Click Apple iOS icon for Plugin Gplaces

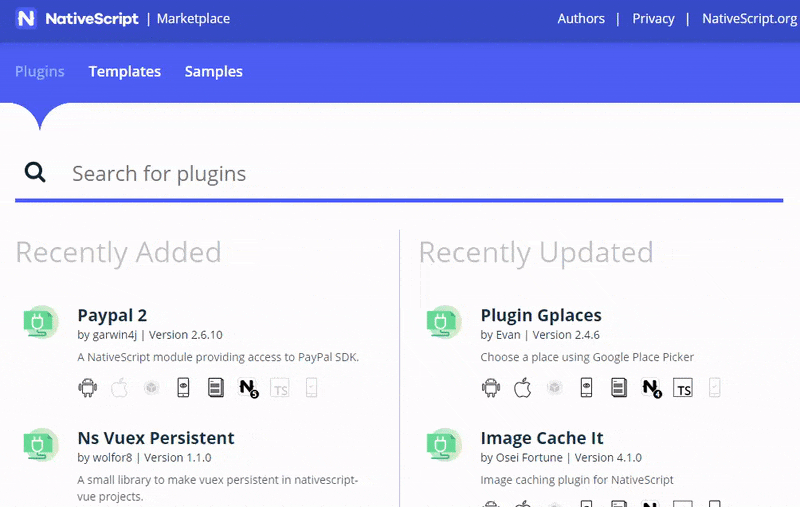(522, 388)
